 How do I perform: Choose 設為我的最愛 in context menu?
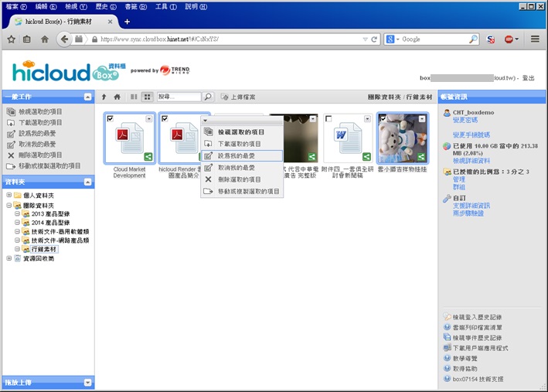(x=242, y=155)
